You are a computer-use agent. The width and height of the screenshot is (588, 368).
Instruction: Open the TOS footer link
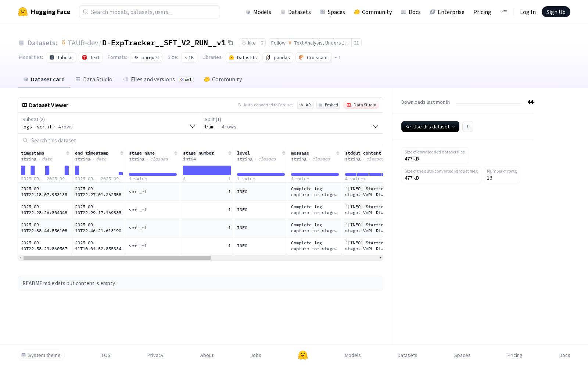(x=106, y=355)
